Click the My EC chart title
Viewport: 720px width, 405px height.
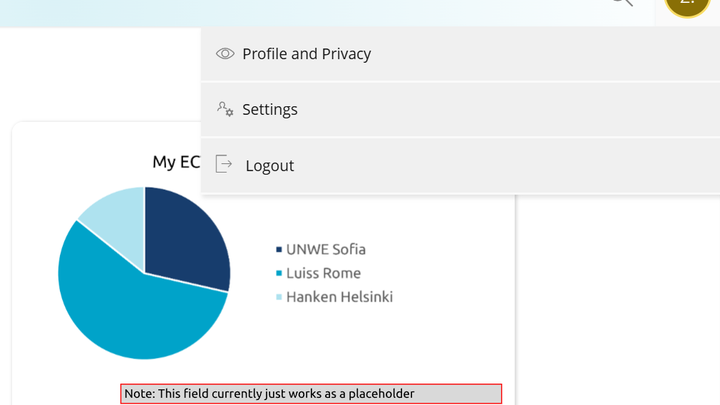[x=176, y=162]
